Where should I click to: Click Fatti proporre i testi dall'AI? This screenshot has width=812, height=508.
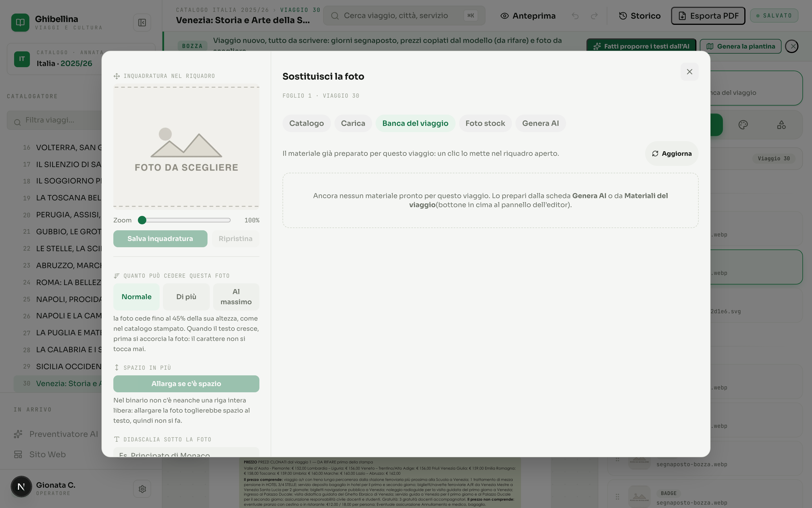point(641,46)
